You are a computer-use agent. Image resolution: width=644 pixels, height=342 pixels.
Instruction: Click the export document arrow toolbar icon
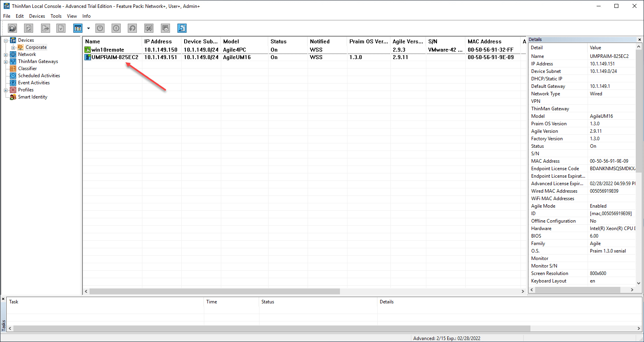(45, 28)
